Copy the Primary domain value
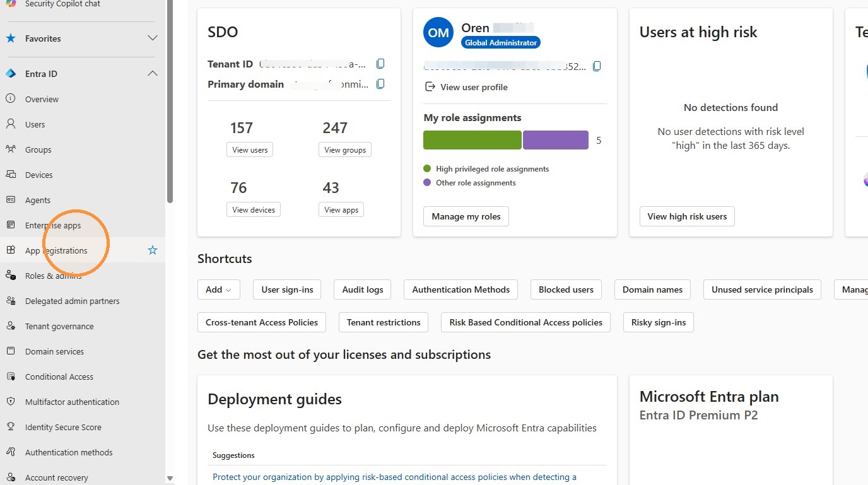The width and height of the screenshot is (868, 485). tap(380, 84)
